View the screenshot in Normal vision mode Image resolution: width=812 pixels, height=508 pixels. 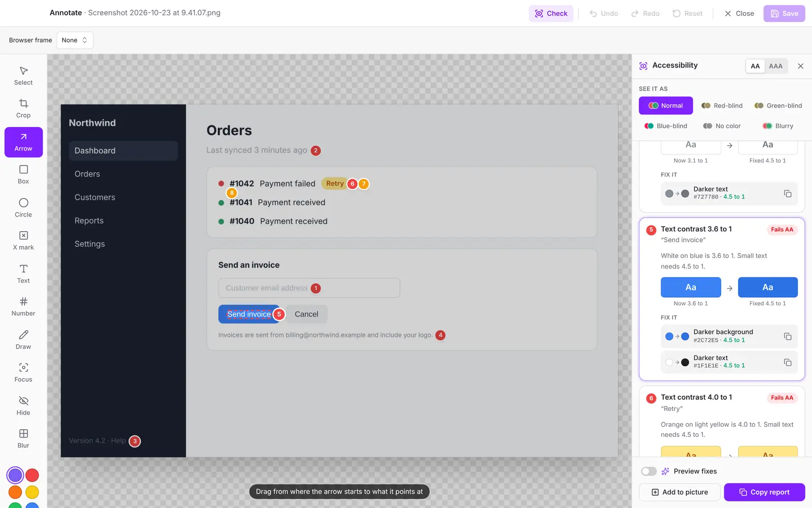tap(666, 106)
